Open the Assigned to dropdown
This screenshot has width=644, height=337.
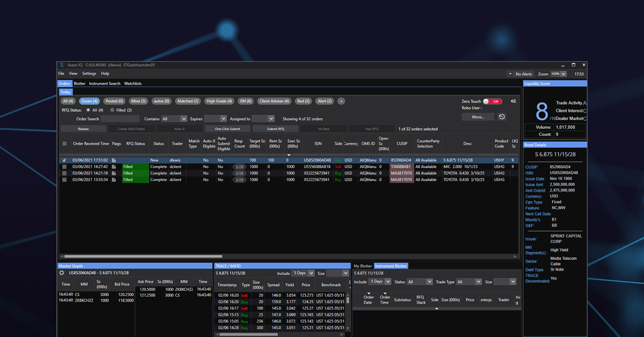pyautogui.click(x=263, y=119)
